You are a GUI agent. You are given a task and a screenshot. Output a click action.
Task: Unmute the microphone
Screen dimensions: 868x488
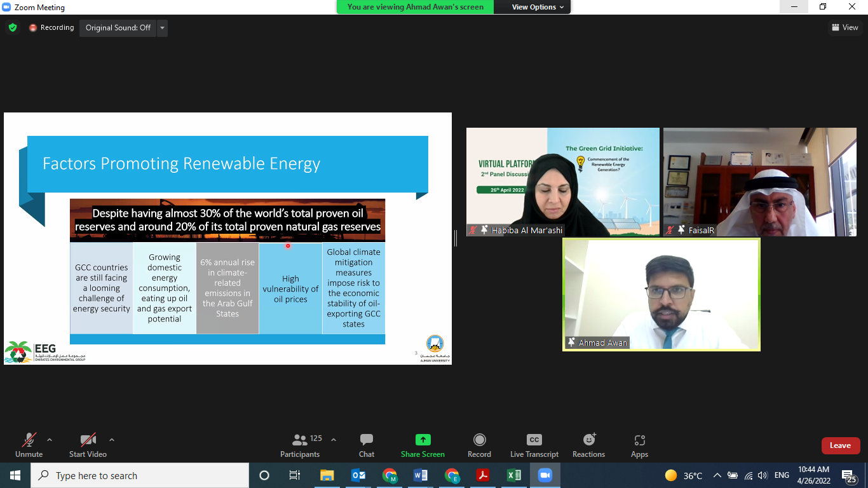(x=29, y=445)
